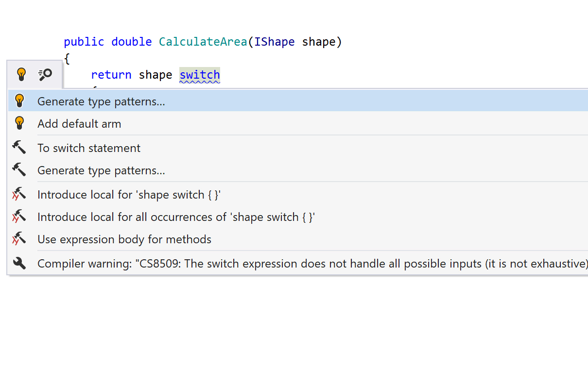588x369 pixels.
Task: Click the lightbulb icon in the action popup header
Action: pyautogui.click(x=21, y=74)
